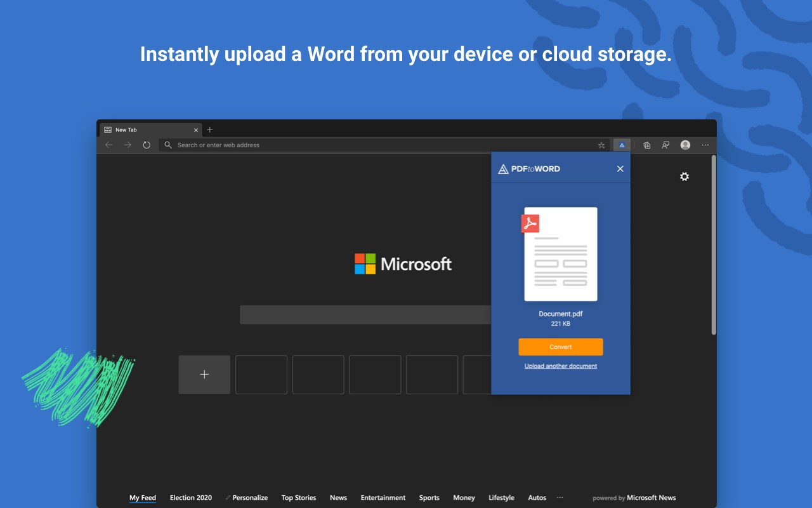This screenshot has width=812, height=508.
Task: Click the favorites star in address bar
Action: [x=601, y=145]
